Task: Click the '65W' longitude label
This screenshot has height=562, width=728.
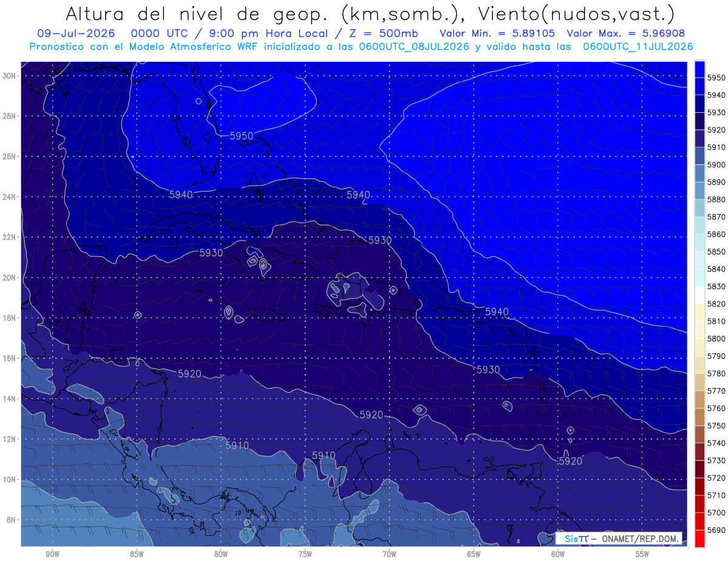Action: [474, 554]
